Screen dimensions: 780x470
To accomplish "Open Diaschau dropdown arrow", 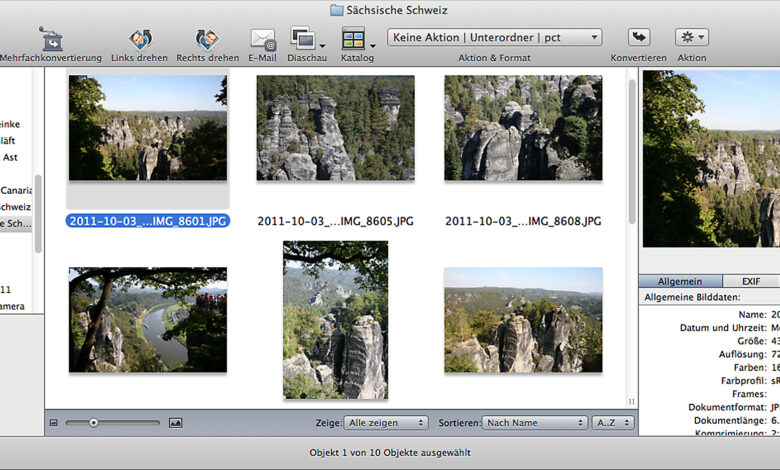I will coord(322,46).
